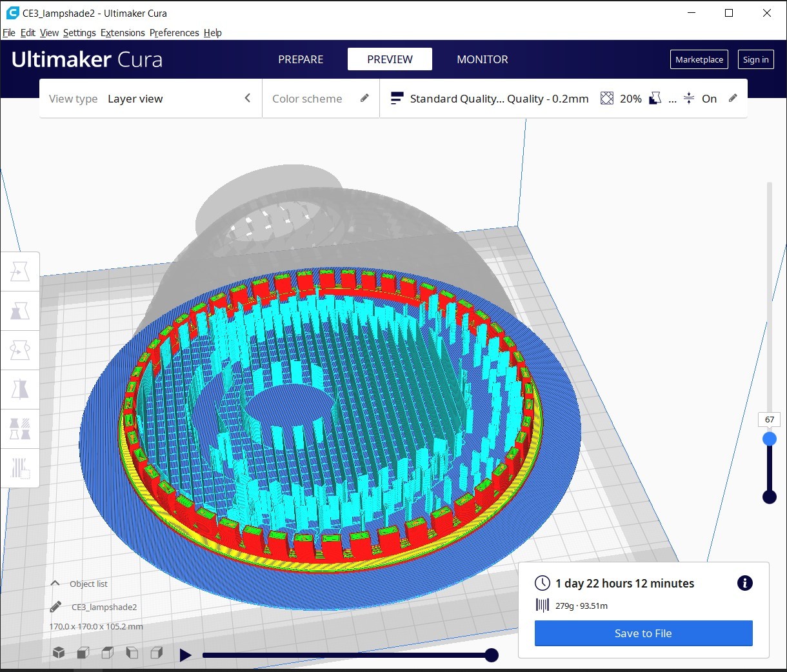Switch to the PREVIEW stage
The height and width of the screenshot is (672, 787).
pyautogui.click(x=390, y=59)
